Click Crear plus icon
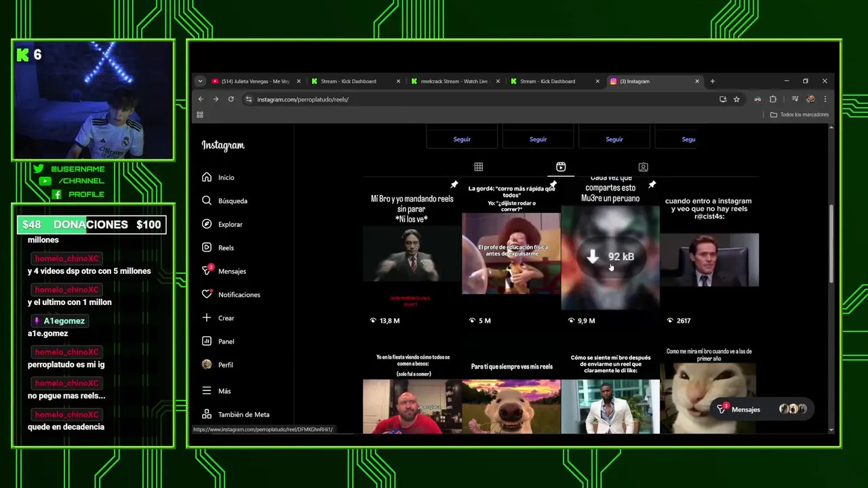This screenshot has width=868, height=488. click(x=207, y=317)
